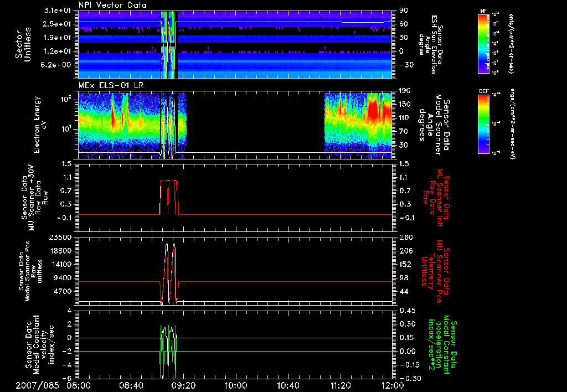567x392 pixels.
Task: Select the DEF label above the color bar
Action: point(483,91)
